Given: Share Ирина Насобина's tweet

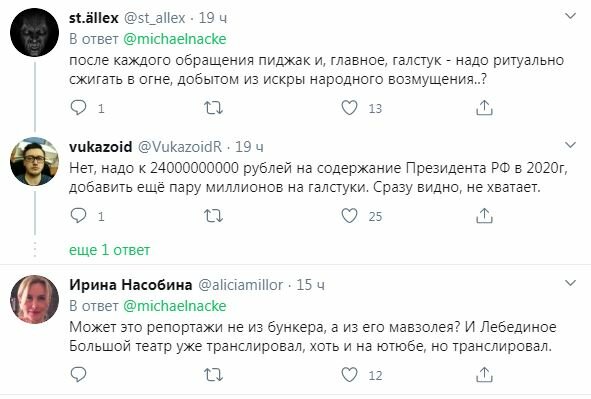Looking at the screenshot, I should (x=484, y=375).
